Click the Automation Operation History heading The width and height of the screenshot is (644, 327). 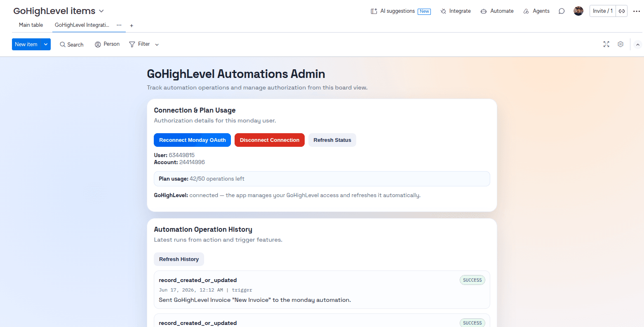point(203,230)
